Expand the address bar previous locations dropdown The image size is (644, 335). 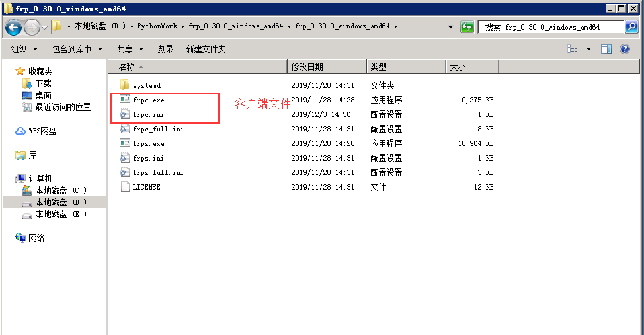[450, 26]
